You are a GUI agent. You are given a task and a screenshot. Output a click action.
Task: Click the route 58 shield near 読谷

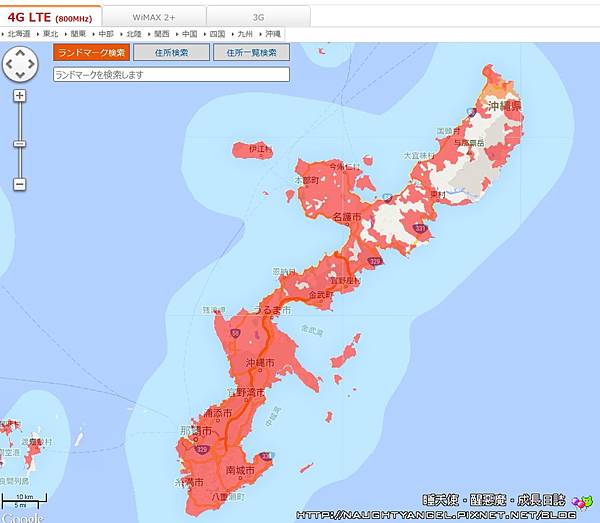tap(236, 333)
